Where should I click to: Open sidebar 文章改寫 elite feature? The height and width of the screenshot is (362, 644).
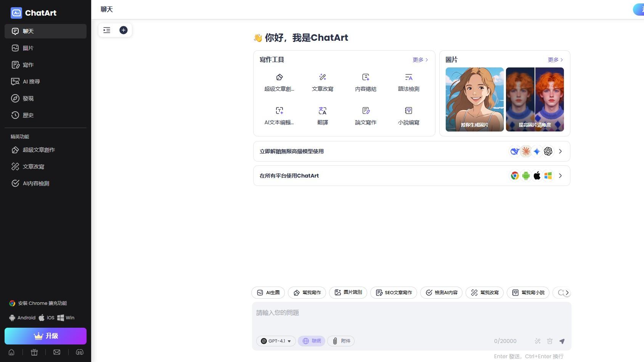(45, 167)
